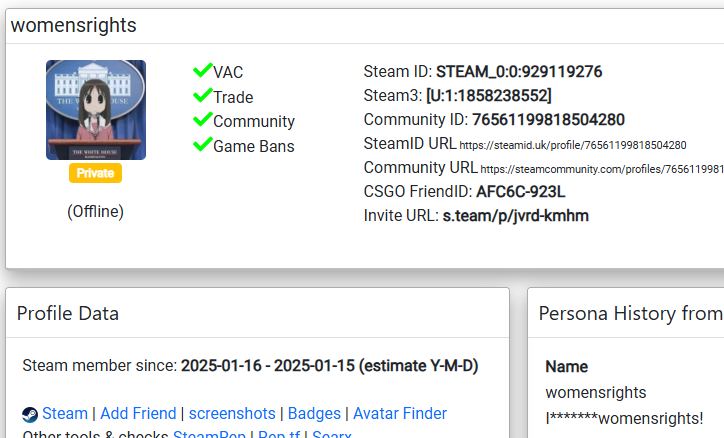This screenshot has height=438, width=724.
Task: Click the Add Friend link
Action: point(138,414)
